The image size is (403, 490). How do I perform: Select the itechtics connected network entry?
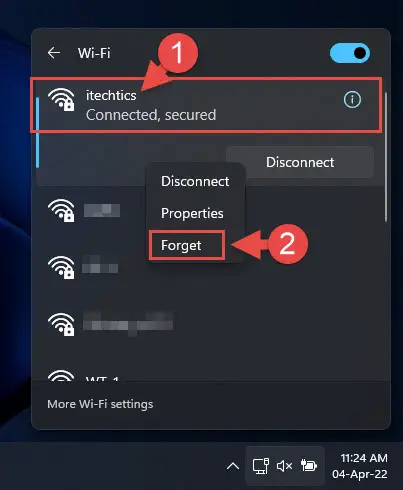point(206,105)
